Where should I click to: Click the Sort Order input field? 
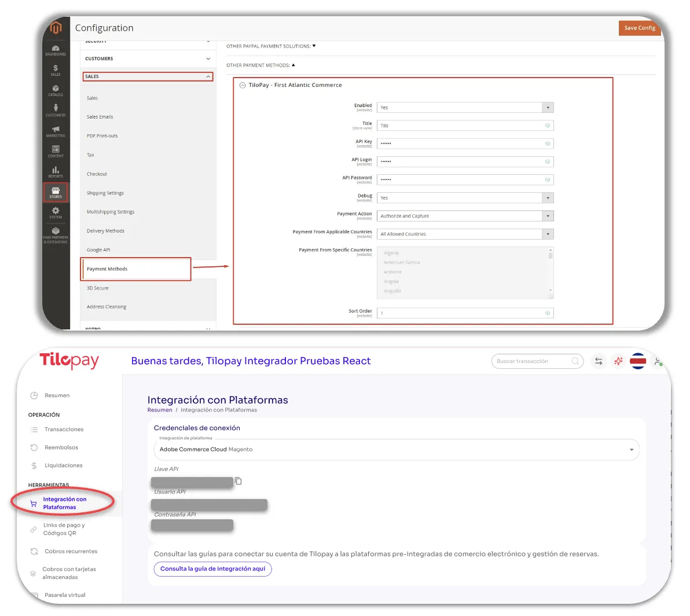465,313
